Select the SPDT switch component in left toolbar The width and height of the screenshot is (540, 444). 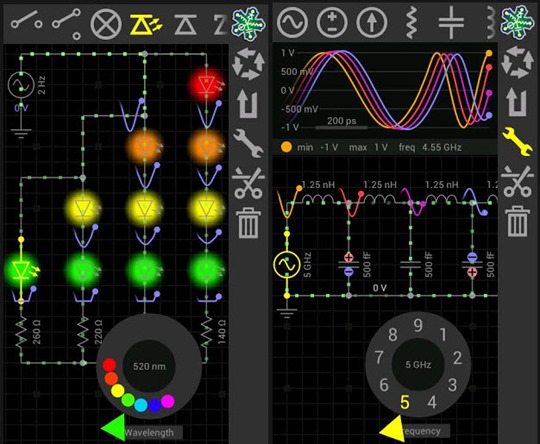pyautogui.click(x=66, y=24)
